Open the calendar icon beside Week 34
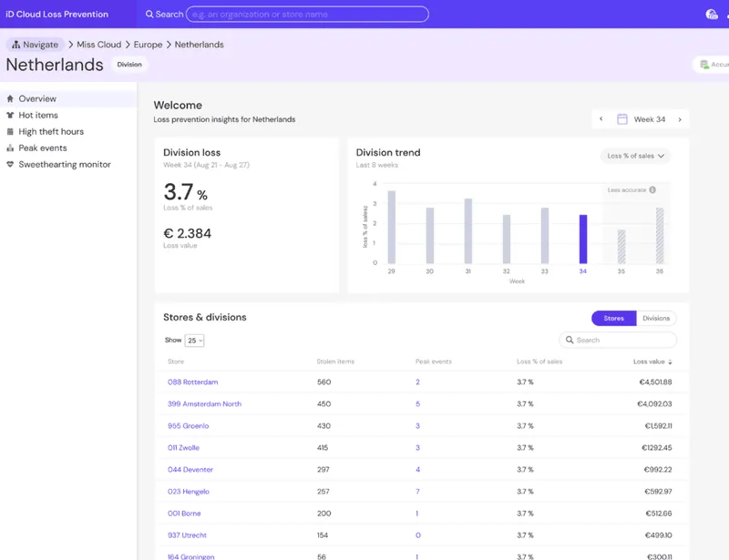Image resolution: width=729 pixels, height=560 pixels. [621, 119]
